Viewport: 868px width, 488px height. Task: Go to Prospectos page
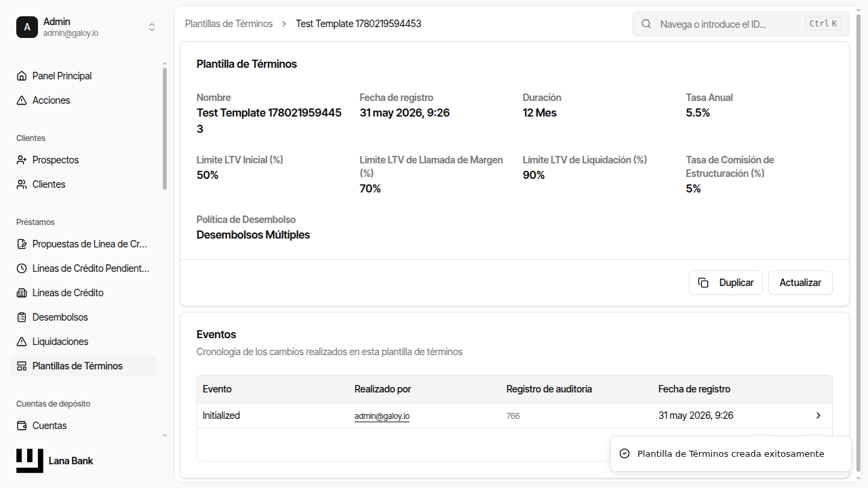83,160
